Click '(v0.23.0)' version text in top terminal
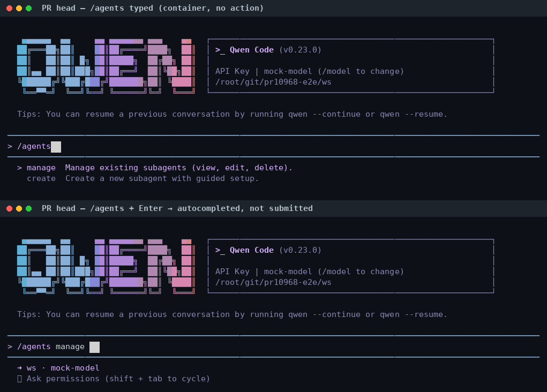The image size is (547, 392). [300, 50]
